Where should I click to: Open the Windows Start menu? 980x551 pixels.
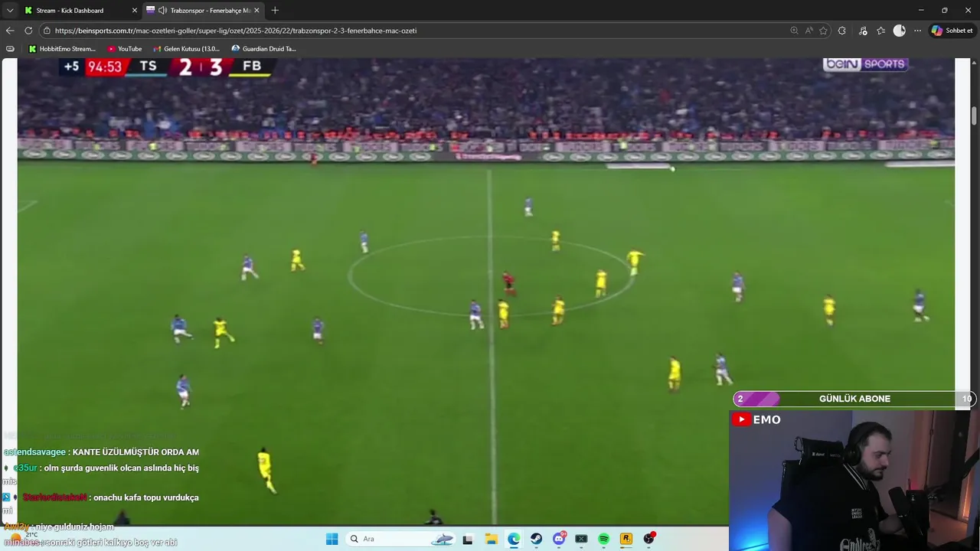pos(332,539)
